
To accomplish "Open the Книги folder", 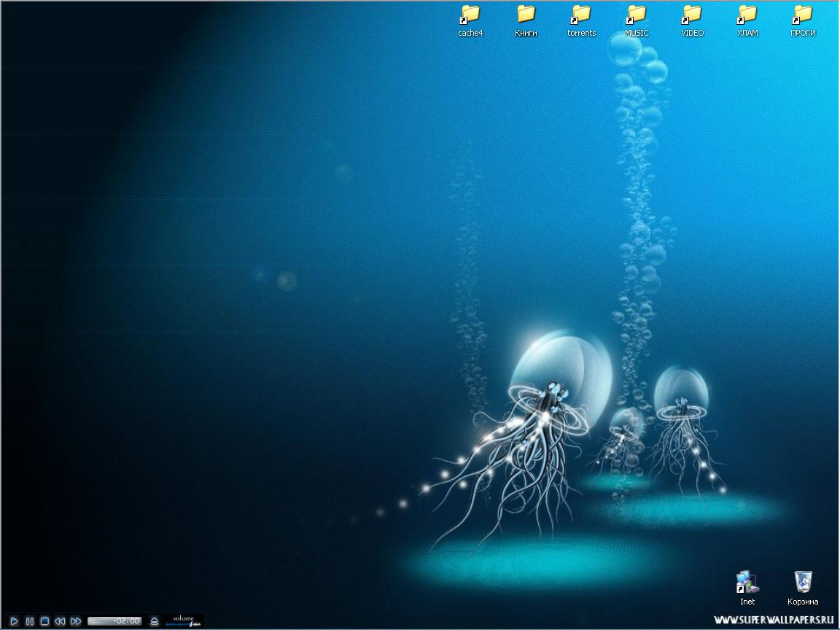I will tap(526, 15).
